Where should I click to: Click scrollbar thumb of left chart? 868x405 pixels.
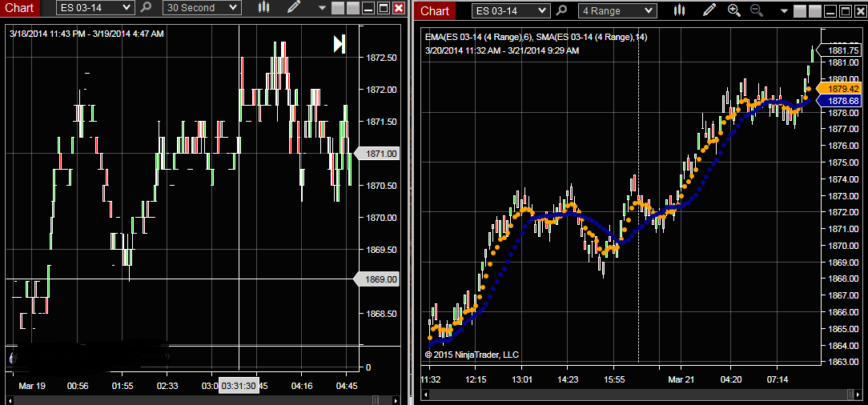[x=376, y=400]
